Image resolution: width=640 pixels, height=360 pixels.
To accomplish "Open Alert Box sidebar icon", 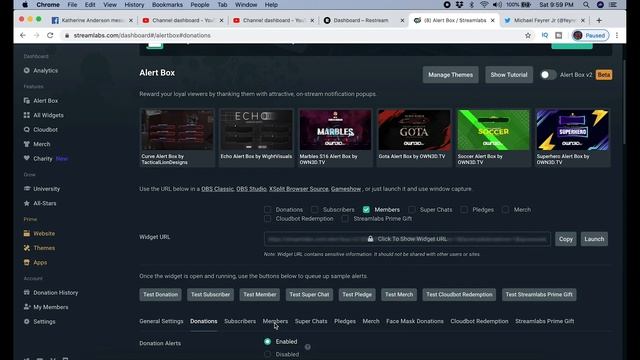I will (27, 100).
